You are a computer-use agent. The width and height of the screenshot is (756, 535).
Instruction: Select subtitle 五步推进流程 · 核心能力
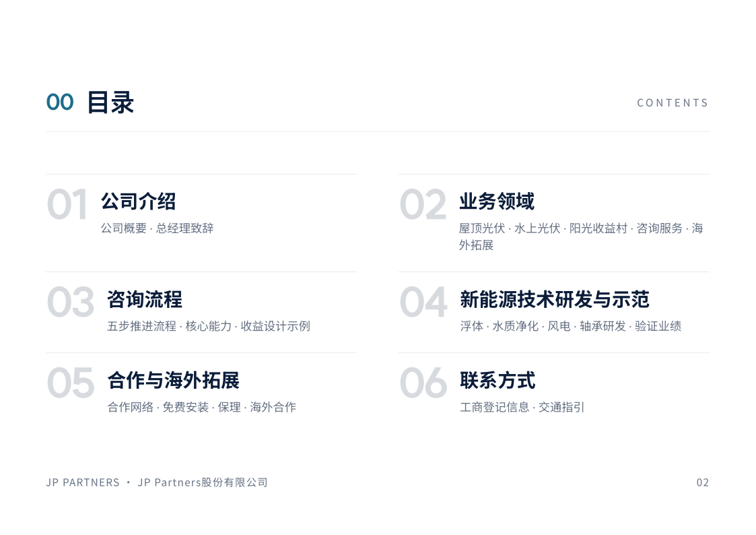[x=169, y=326]
